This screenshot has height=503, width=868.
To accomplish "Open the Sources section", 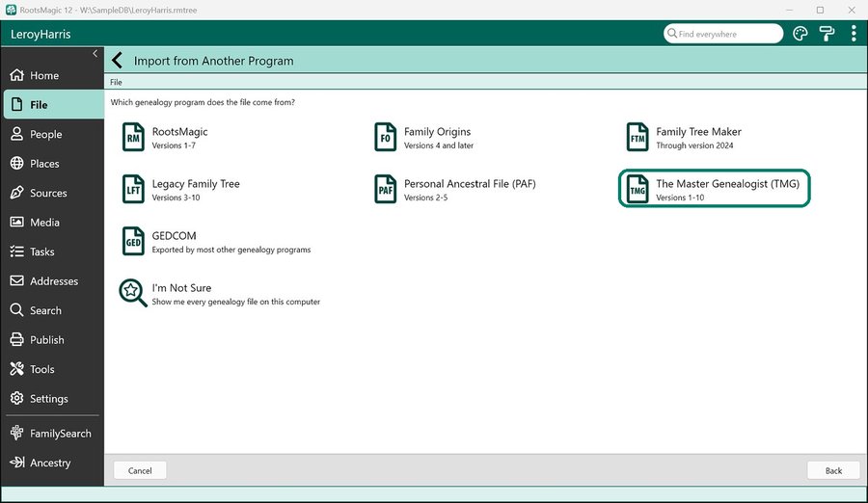I will [x=52, y=193].
